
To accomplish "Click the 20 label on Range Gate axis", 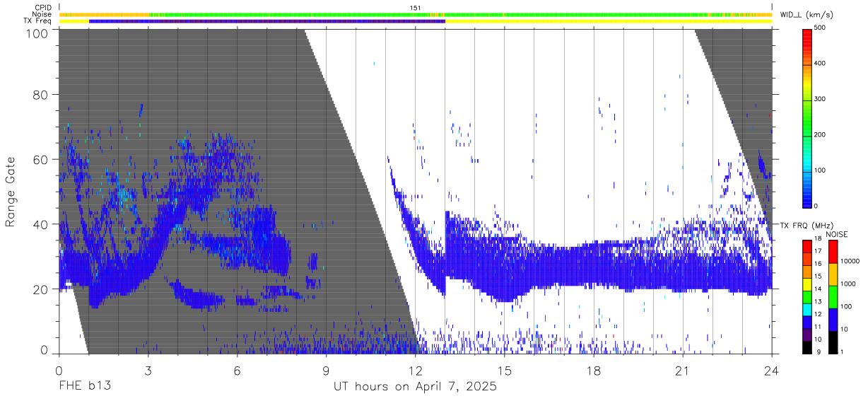I will [x=41, y=289].
